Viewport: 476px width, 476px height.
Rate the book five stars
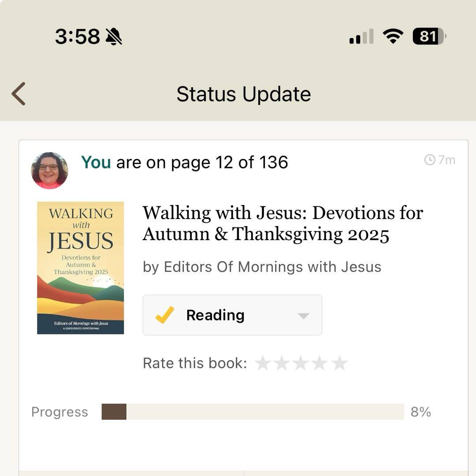(339, 363)
